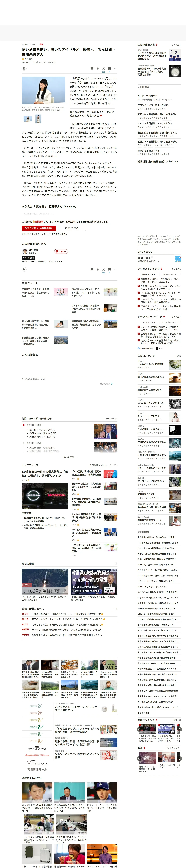Switch to the 昨日のトップ5 tab
Image resolution: width=186 pixels, height=868 pixels.
pyautogui.click(x=170, y=275)
